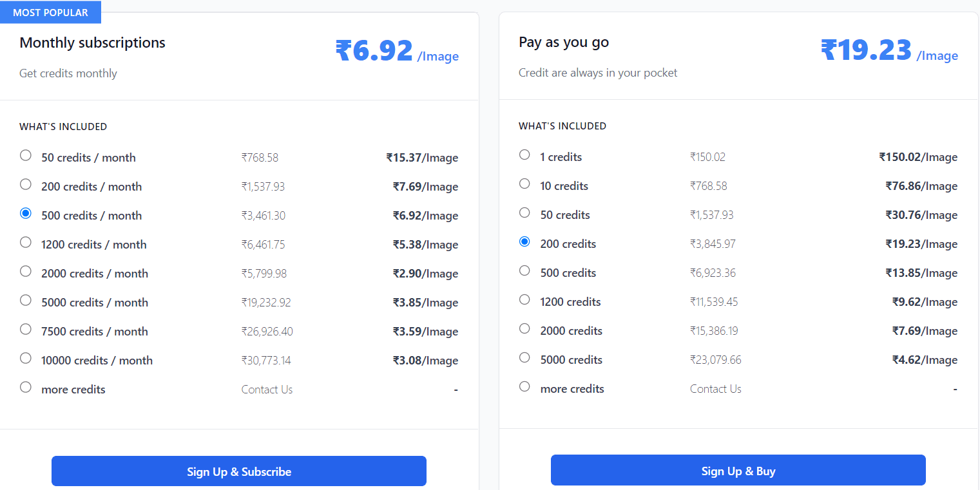Select the 200 credits / month plan
The image size is (980, 490).
pyautogui.click(x=26, y=184)
